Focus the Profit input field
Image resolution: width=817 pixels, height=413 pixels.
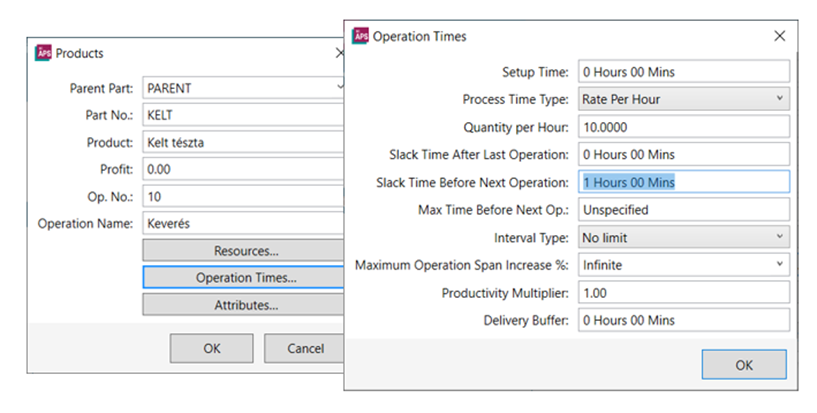point(243,169)
